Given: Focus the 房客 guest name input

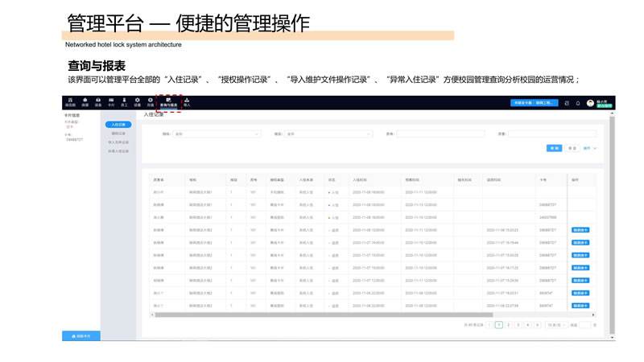Looking at the screenshot, I should click(552, 134).
